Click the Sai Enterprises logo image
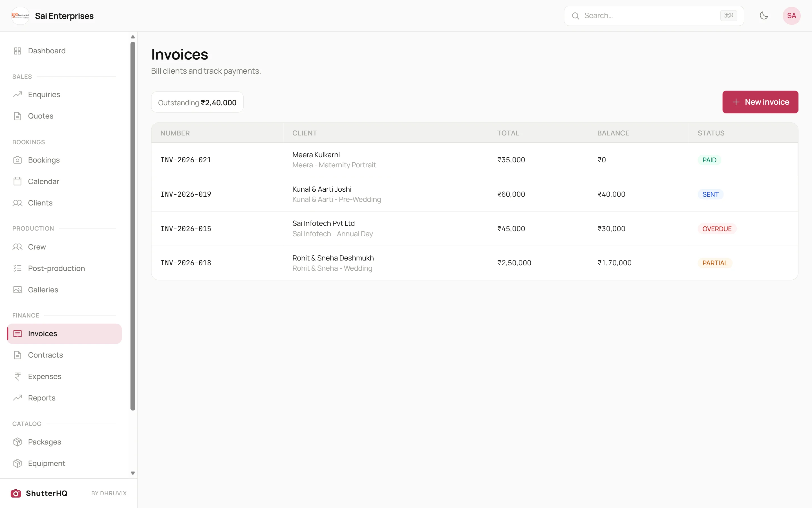The width and height of the screenshot is (812, 508). pyautogui.click(x=20, y=16)
